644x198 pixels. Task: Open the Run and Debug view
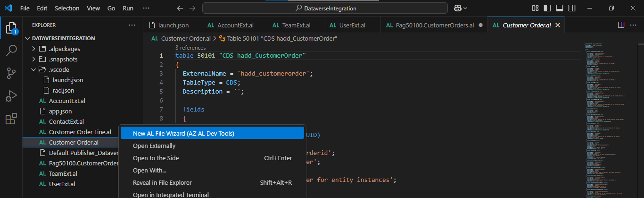(x=11, y=96)
